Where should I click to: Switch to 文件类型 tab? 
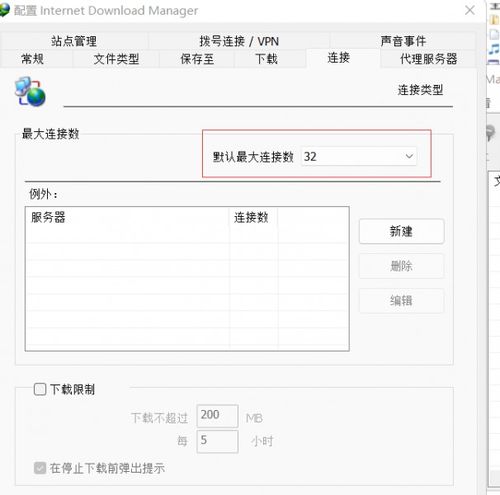[x=116, y=59]
